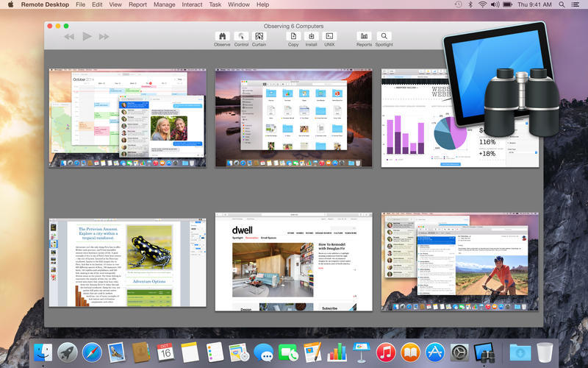Click the Bluetooth menu bar icon
Viewport: 588px width, 368px height.
pos(470,4)
